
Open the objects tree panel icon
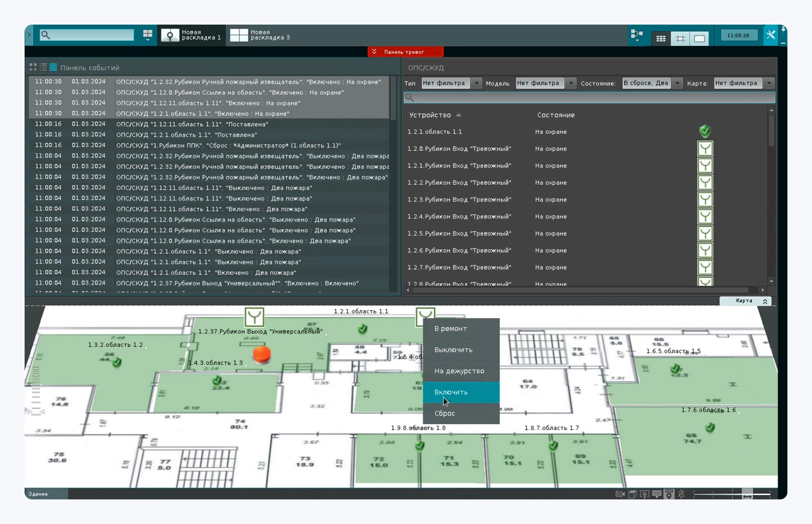(x=636, y=35)
